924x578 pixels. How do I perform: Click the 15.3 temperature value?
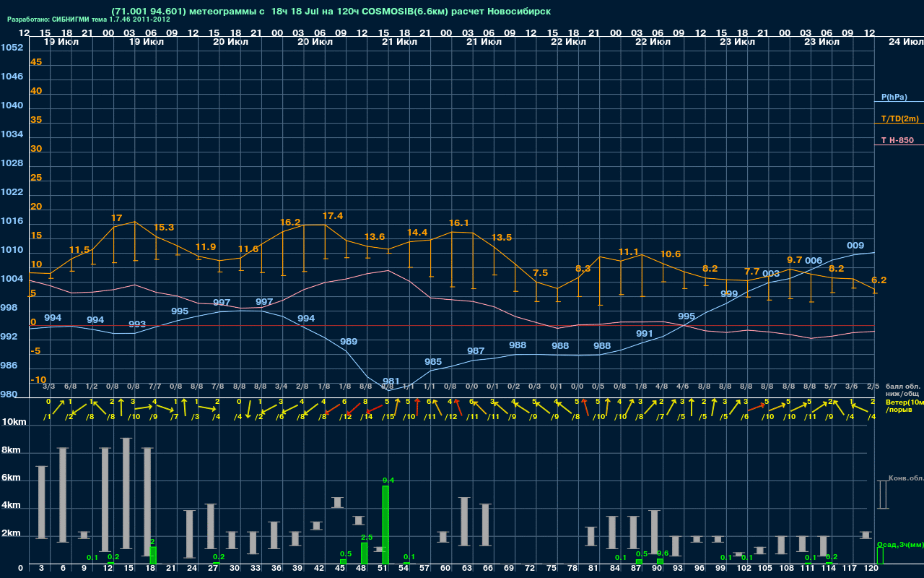point(164,228)
